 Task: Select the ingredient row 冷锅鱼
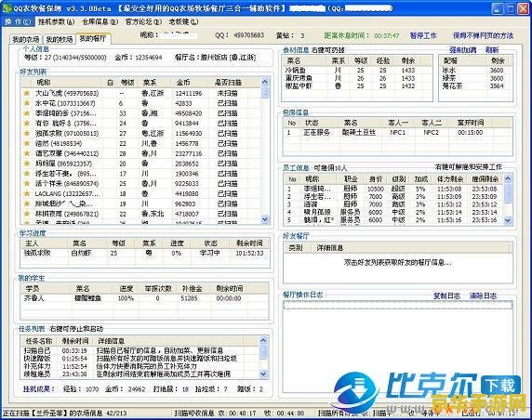click(x=358, y=71)
